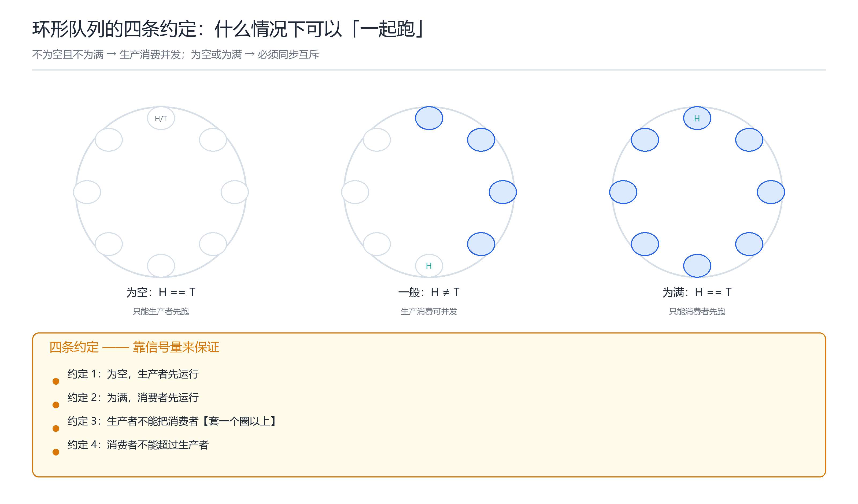Screen dimensions: 858x504
Task: Click the line 约定 4：消费者不能超过生产者
Action: tap(138, 445)
